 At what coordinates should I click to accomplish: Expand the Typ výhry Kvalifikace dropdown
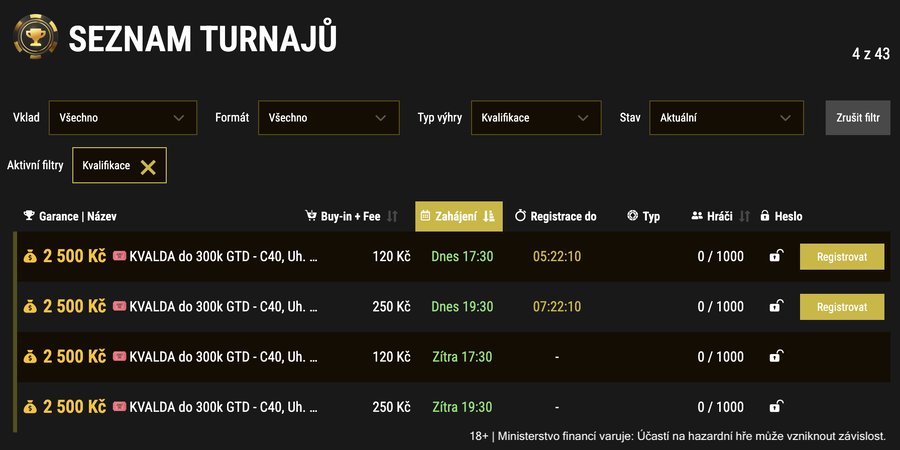tap(536, 118)
